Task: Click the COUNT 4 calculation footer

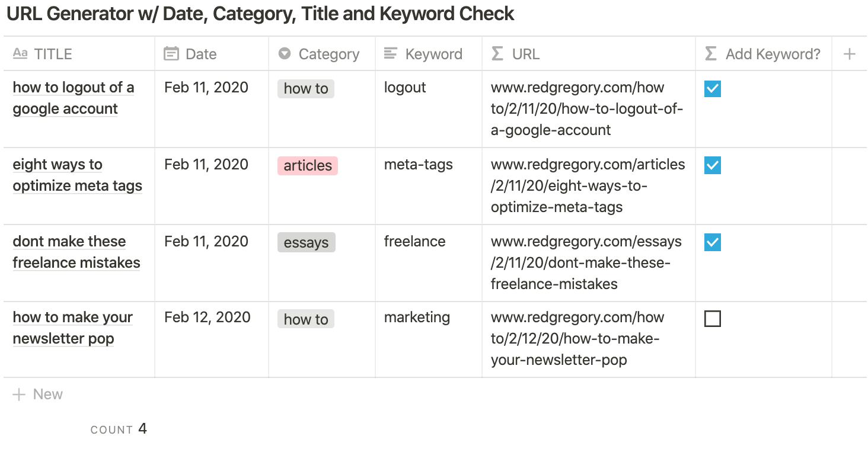Action: [x=119, y=429]
